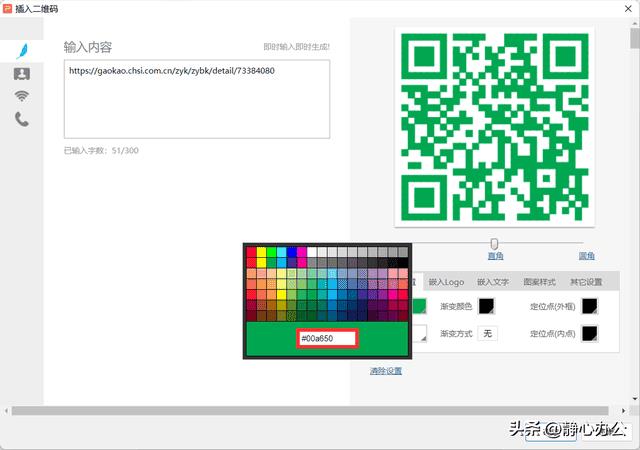The width and height of the screenshot is (640, 450).
Task: Switch to the 其它设置 tab
Action: tap(586, 282)
